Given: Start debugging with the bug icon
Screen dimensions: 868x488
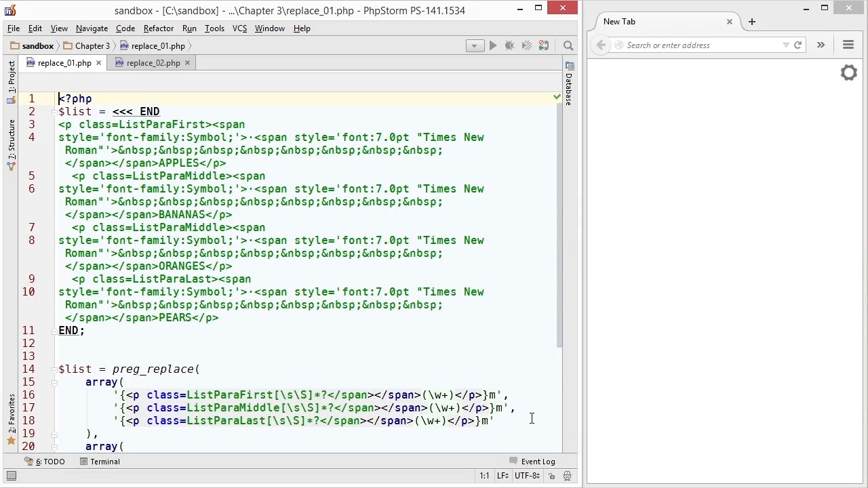Looking at the screenshot, I should coord(510,45).
